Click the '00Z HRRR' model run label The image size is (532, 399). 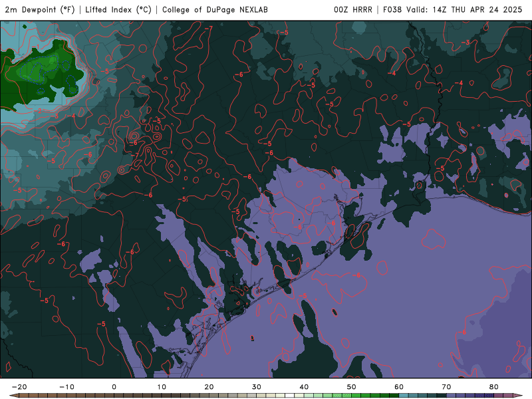(x=353, y=10)
